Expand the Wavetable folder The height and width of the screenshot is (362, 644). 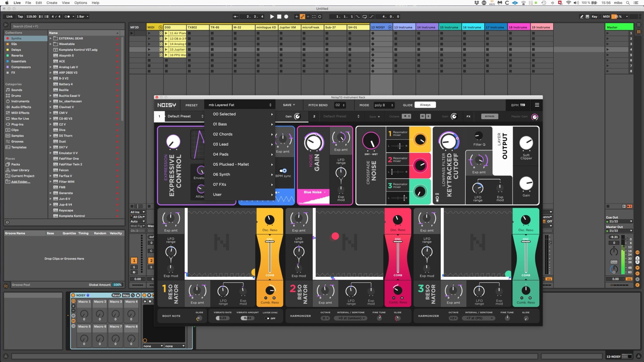(x=50, y=44)
